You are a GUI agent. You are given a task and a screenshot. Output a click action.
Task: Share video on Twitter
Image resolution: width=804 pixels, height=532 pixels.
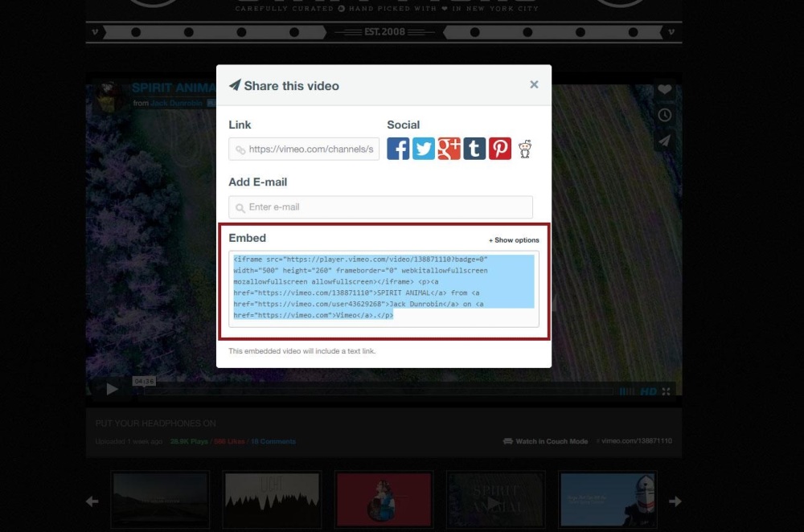coord(424,149)
